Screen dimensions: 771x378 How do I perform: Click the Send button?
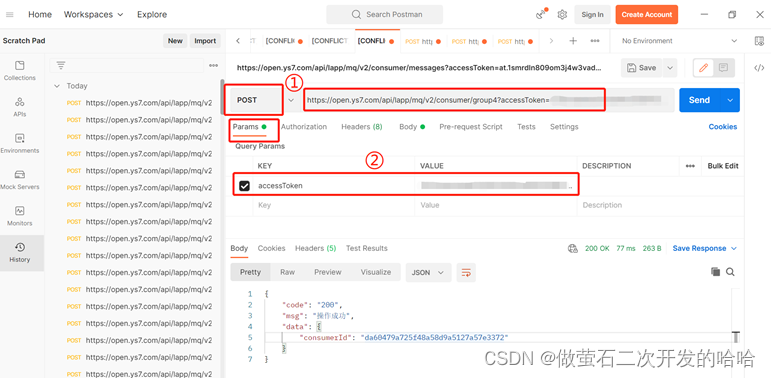(699, 100)
